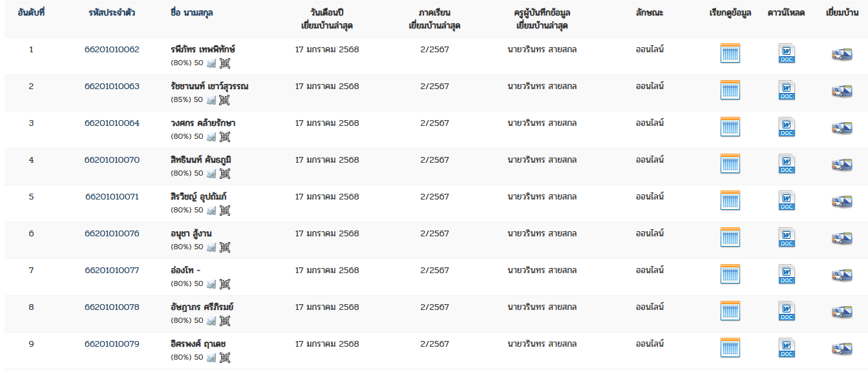Viewport: 868px width, 370px height.
Task: Click home visit icon for อนุชา สู้งาน
Action: [842, 239]
